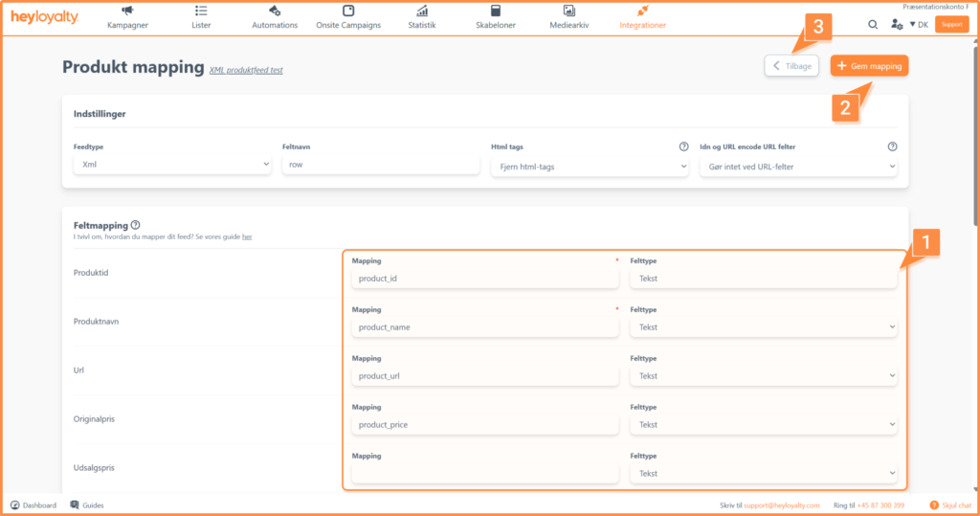Screen dimensions: 980x516
Task: Switch the DK language selector
Action: click(x=919, y=25)
